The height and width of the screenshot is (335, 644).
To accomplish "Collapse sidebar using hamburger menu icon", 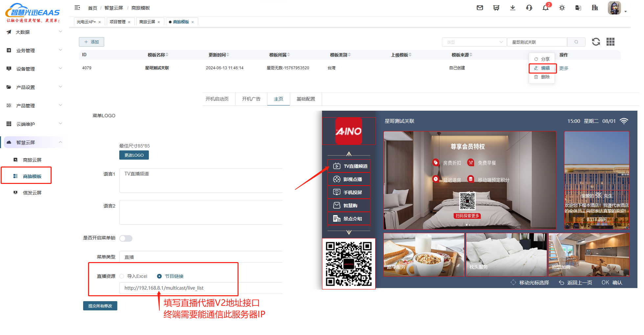I will coord(77,8).
